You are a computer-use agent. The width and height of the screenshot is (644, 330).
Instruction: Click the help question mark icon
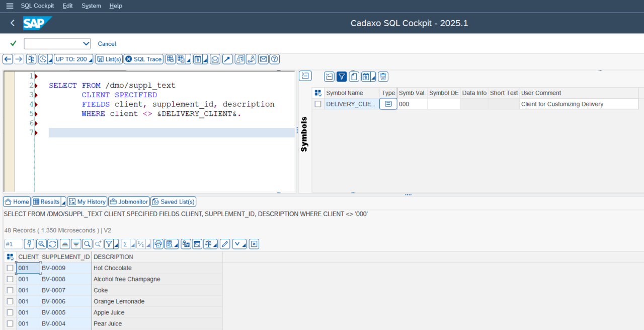(x=275, y=59)
